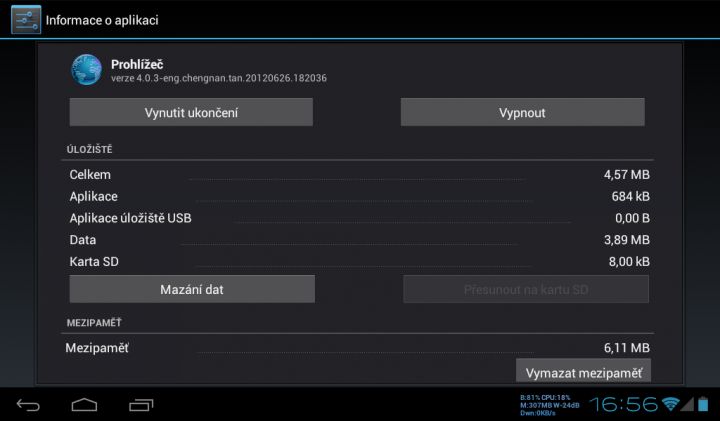720x421 pixels.
Task: Select the Celkem 4,57 MB storage row
Action: [360, 174]
